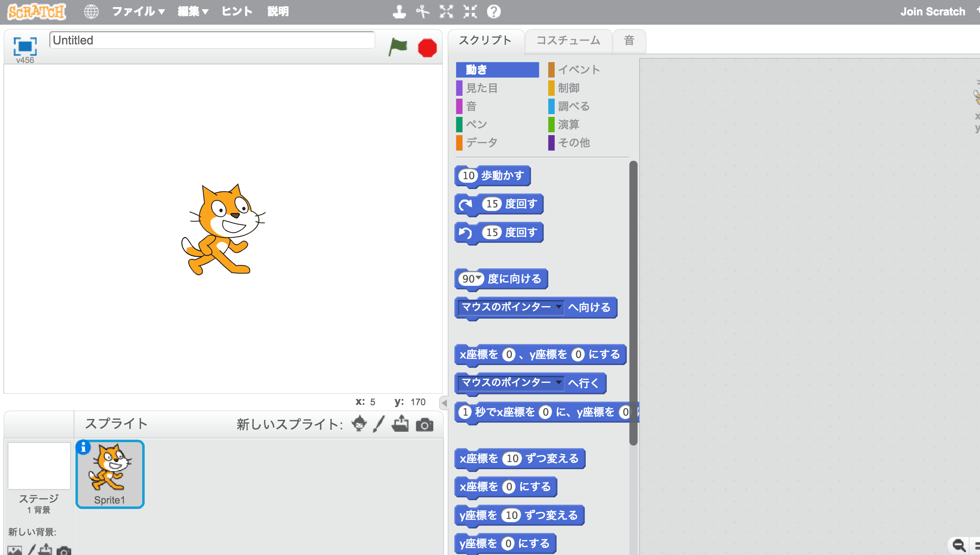Image resolution: width=980 pixels, height=555 pixels.
Task: Take new sprite from camera
Action: click(425, 425)
